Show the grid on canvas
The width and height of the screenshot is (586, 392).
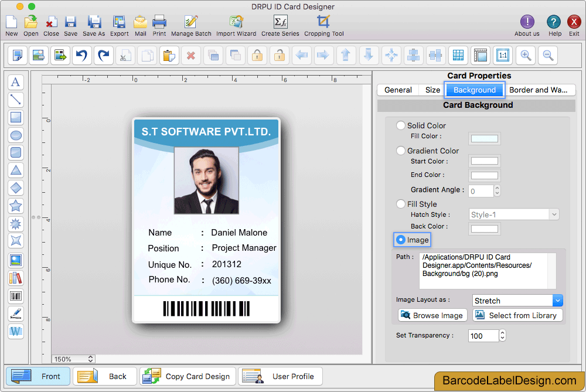pos(458,55)
